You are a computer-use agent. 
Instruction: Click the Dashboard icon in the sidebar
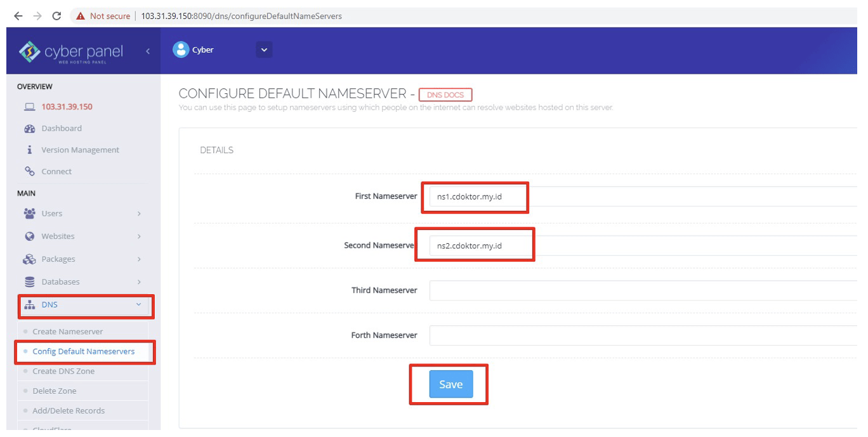[x=30, y=128]
